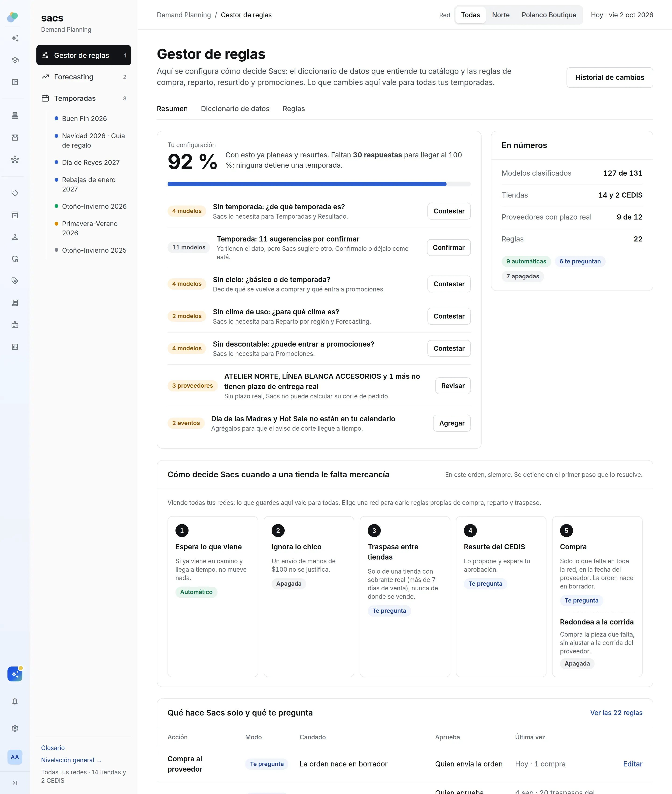672x794 pixels.
Task: Select Norte in the Red switcher
Action: [x=500, y=15]
